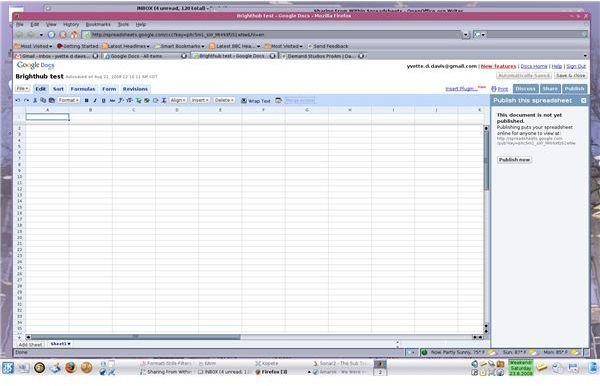Open the Format dropdown

pos(68,100)
